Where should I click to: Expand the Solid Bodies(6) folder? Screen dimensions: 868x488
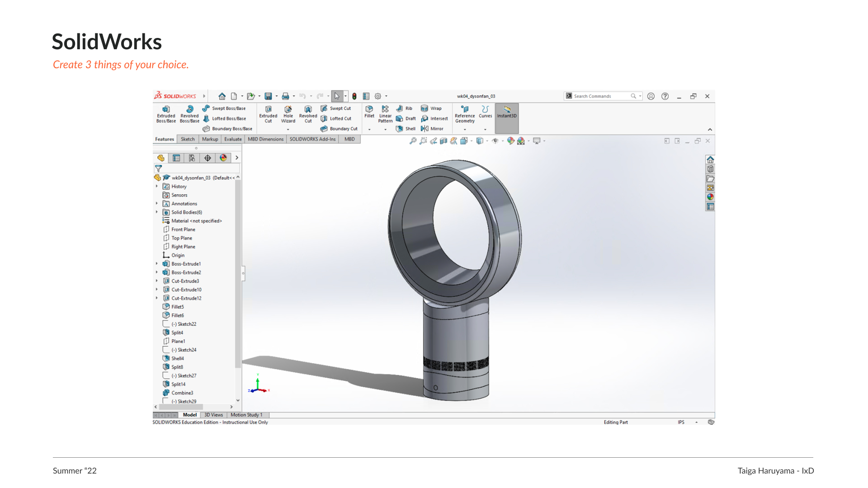click(157, 212)
